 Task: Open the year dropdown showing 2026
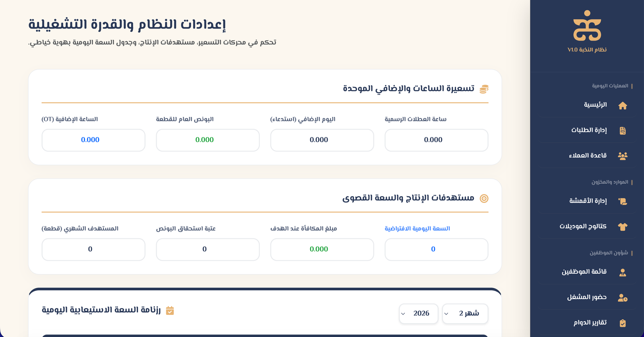[418, 314]
